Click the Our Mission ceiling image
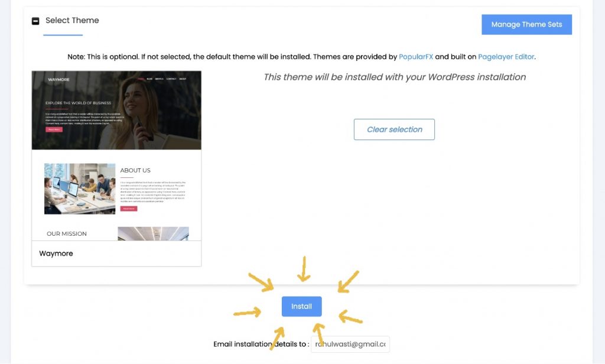This screenshot has height=364, width=605. coord(153,233)
